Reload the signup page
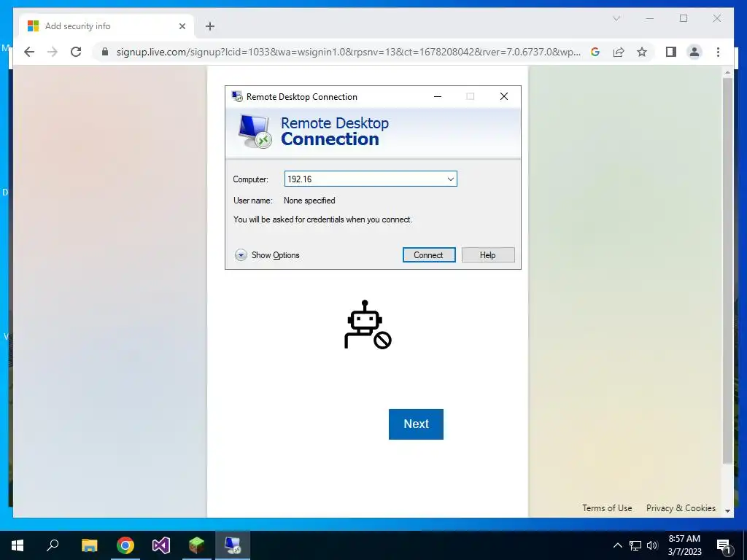 pos(76,52)
